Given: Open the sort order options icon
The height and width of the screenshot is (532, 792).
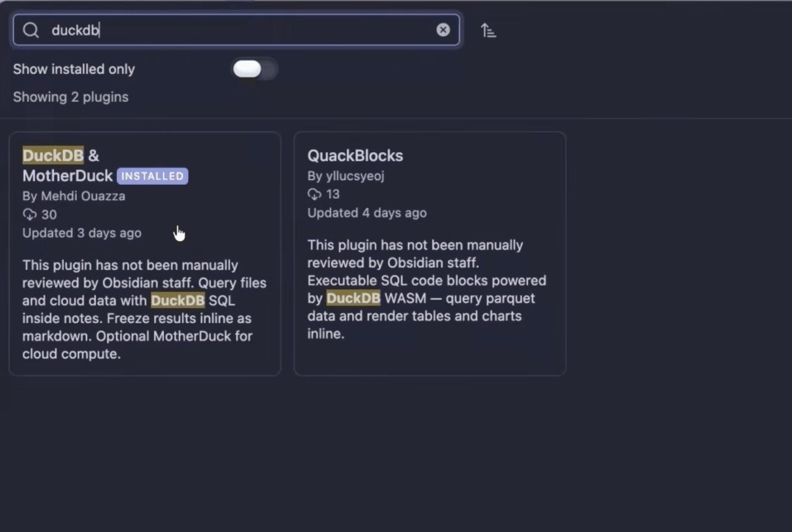Looking at the screenshot, I should (x=488, y=30).
